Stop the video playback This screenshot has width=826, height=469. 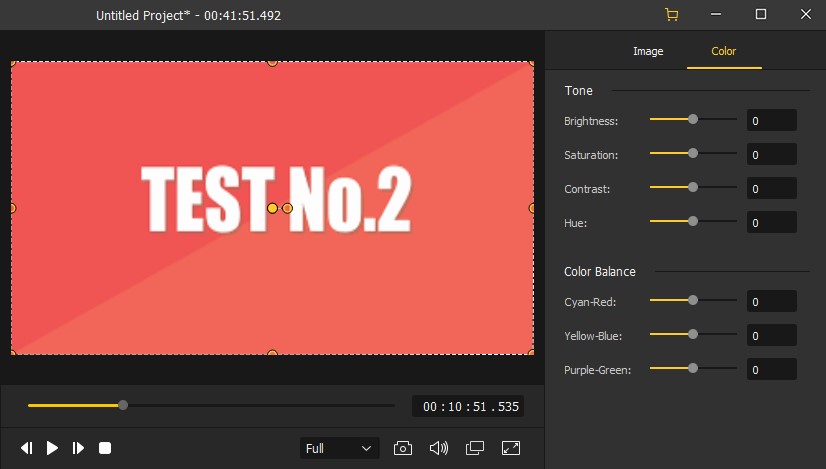(x=105, y=448)
